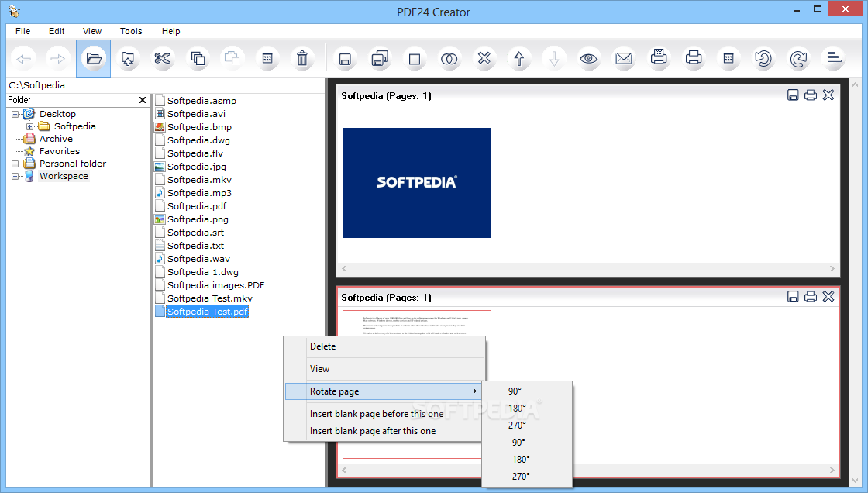Viewport: 868px width, 493px height.
Task: Select file Softpedia.jpg in the list
Action: (x=197, y=167)
